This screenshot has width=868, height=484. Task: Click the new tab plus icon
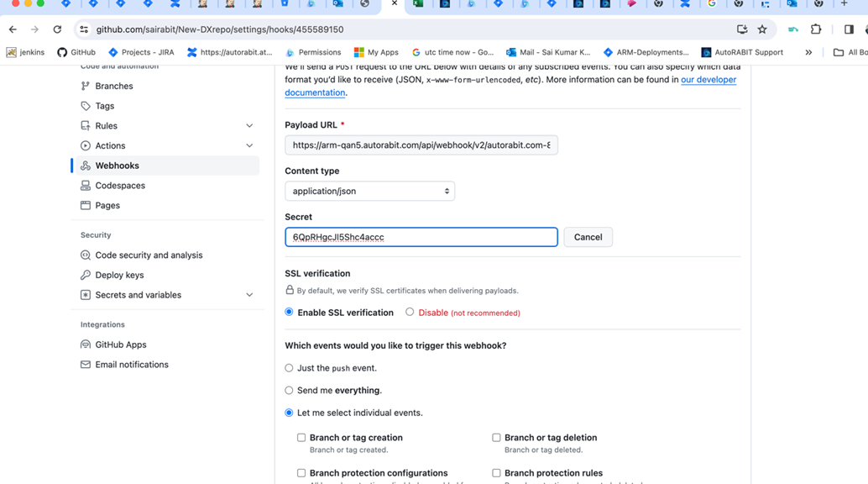point(844,4)
